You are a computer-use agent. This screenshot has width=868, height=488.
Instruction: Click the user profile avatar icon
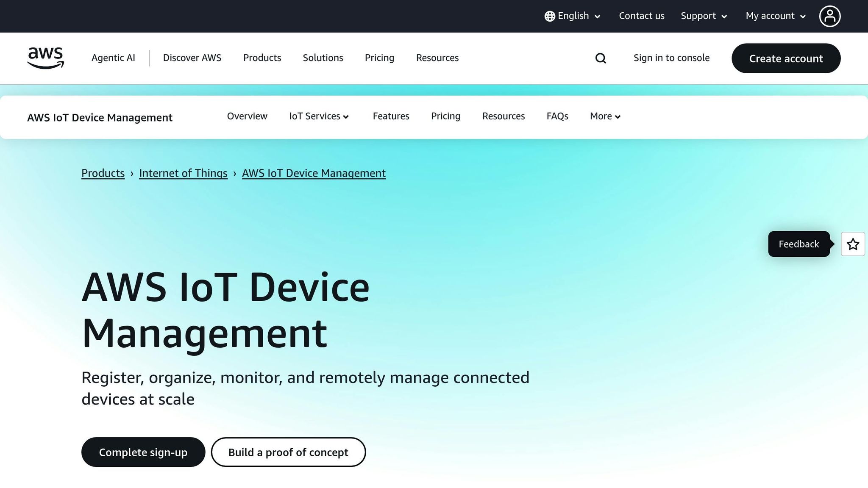[829, 16]
